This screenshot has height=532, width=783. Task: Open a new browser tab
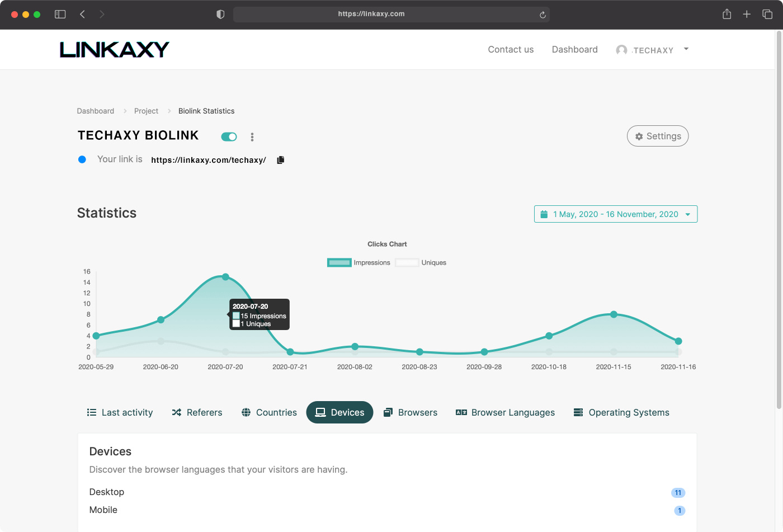(x=747, y=15)
